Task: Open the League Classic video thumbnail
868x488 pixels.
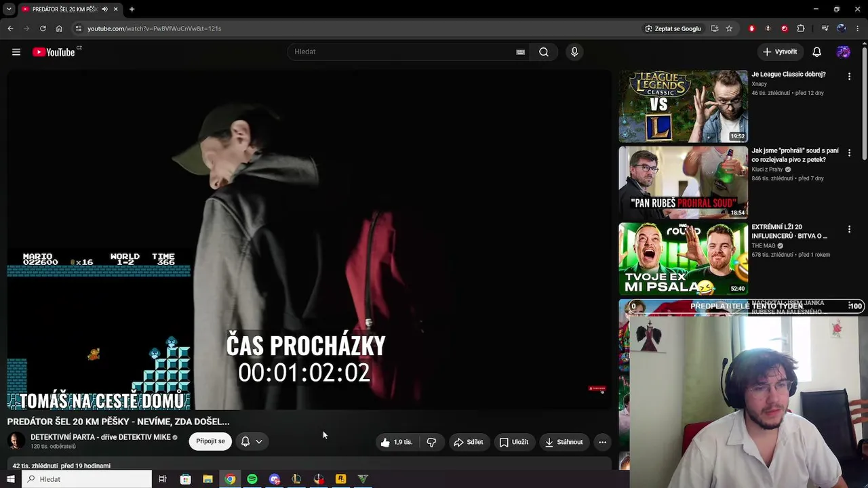Action: 683,106
